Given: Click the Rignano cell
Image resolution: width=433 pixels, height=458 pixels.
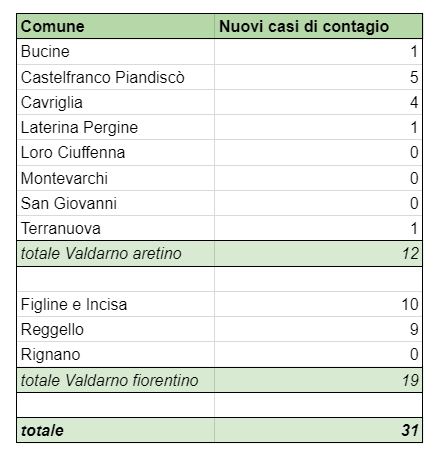Looking at the screenshot, I should tap(115, 355).
